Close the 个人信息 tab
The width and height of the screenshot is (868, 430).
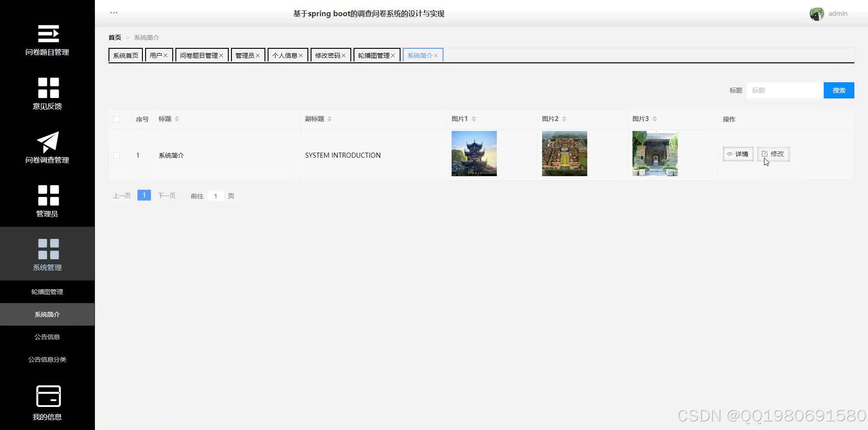tap(301, 56)
